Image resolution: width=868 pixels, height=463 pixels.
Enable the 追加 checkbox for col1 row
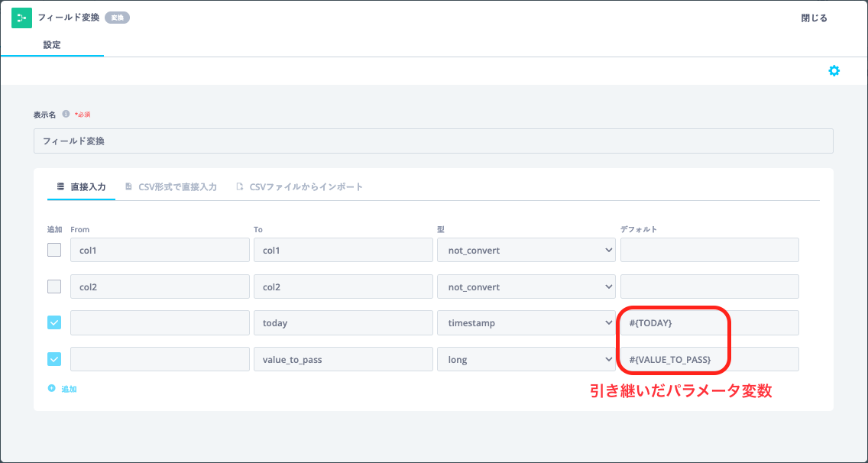point(54,250)
